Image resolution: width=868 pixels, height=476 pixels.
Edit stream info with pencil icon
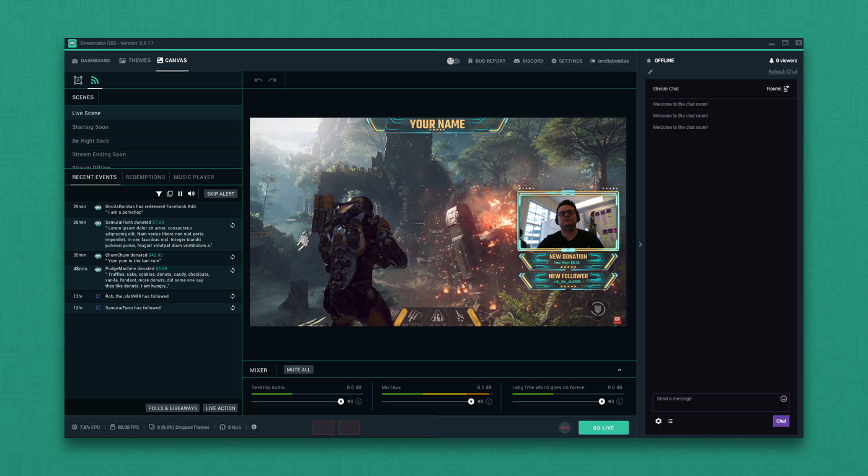(650, 72)
